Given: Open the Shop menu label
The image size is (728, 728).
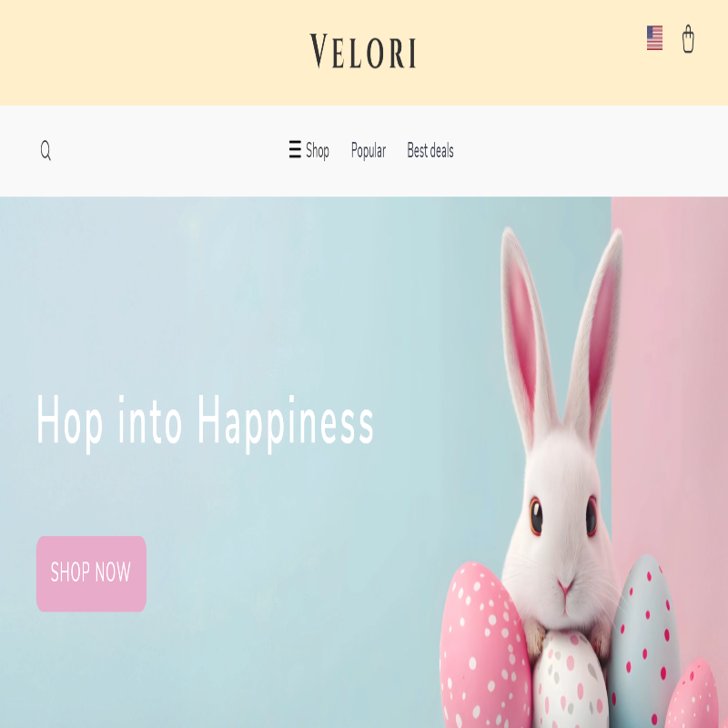Looking at the screenshot, I should click(318, 151).
